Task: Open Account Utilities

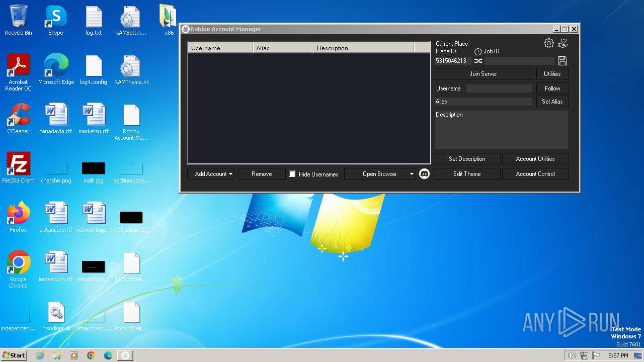Action: tap(535, 159)
